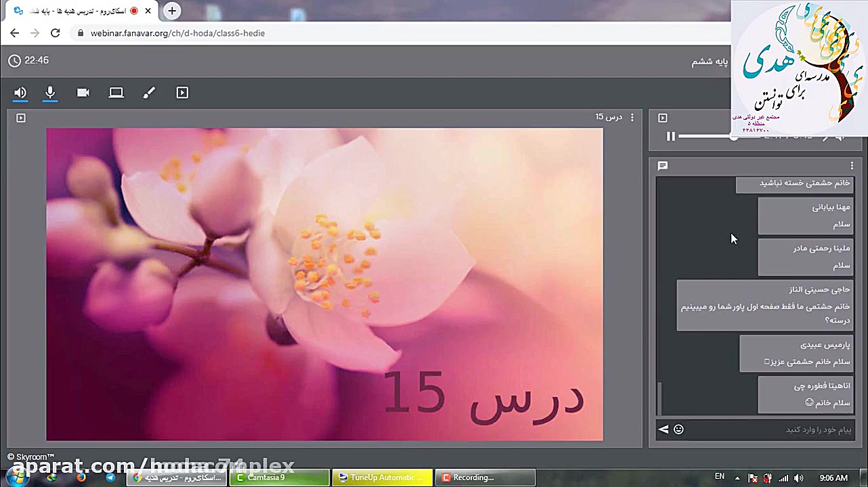Open the system volume tray icon
The height and width of the screenshot is (487, 868).
799,478
